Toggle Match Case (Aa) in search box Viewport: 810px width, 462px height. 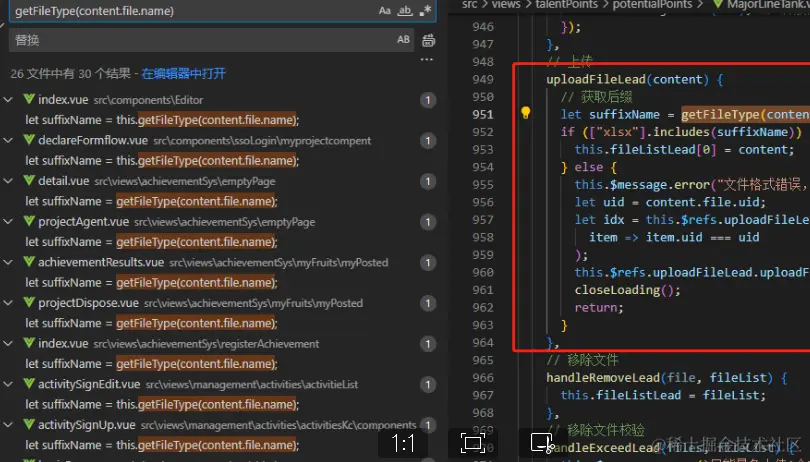[385, 10]
